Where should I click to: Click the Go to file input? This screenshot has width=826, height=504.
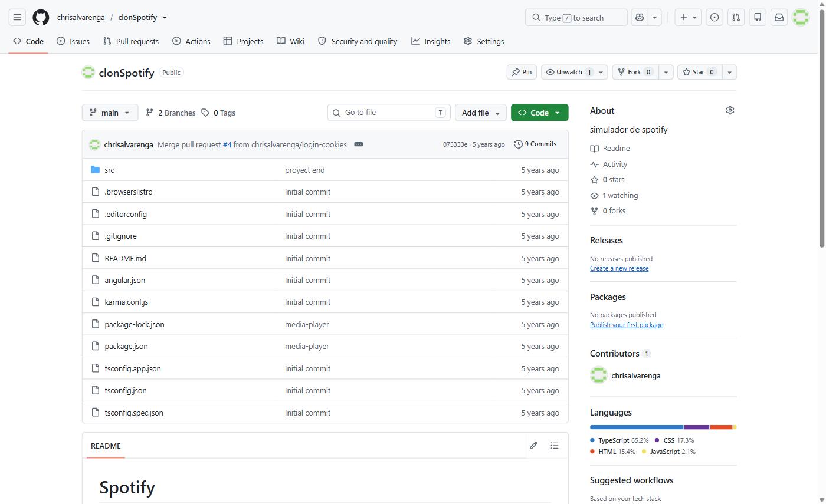389,113
